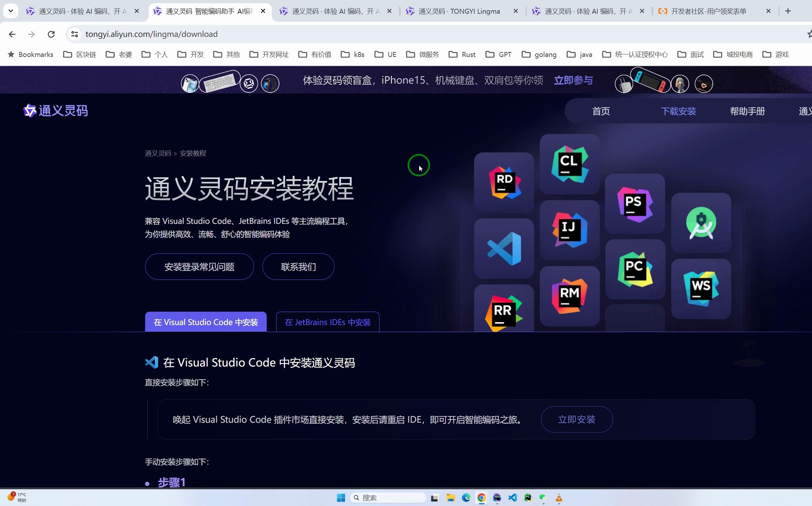Close the active 通义灵码 智能编码助手 tab

(x=263, y=11)
